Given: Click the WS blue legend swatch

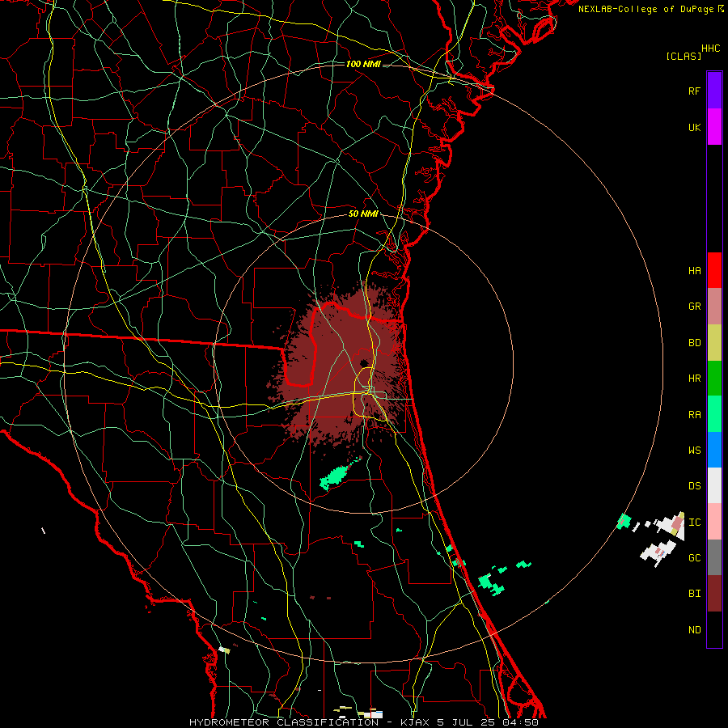Looking at the screenshot, I should 714,450.
